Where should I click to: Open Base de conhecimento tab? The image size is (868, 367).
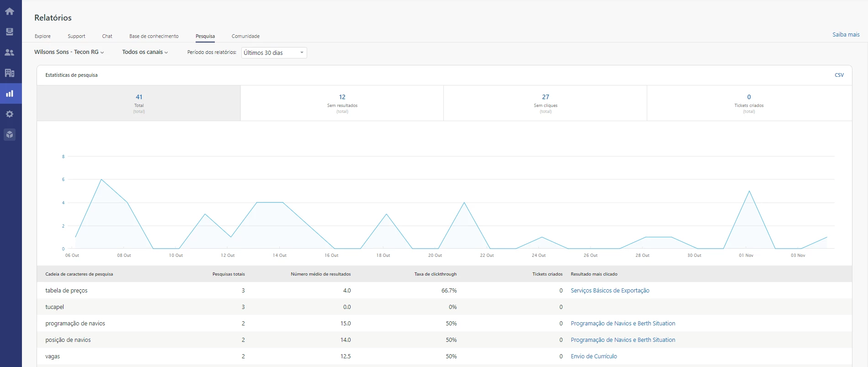(154, 36)
